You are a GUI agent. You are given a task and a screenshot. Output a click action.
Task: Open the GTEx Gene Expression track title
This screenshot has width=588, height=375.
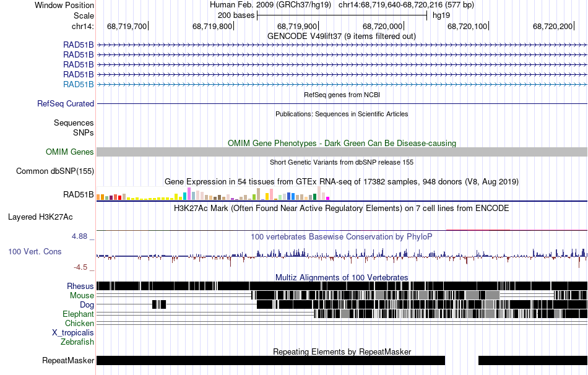point(342,181)
